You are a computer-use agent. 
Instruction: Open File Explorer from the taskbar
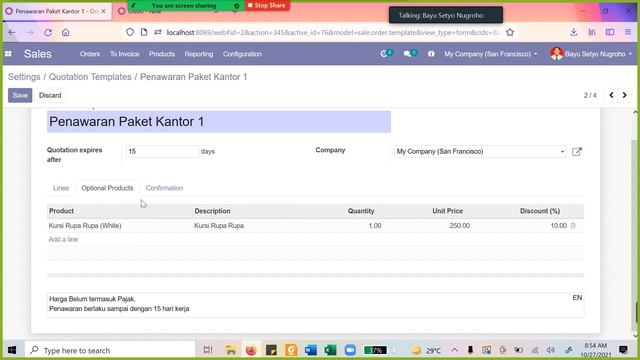pos(231,350)
